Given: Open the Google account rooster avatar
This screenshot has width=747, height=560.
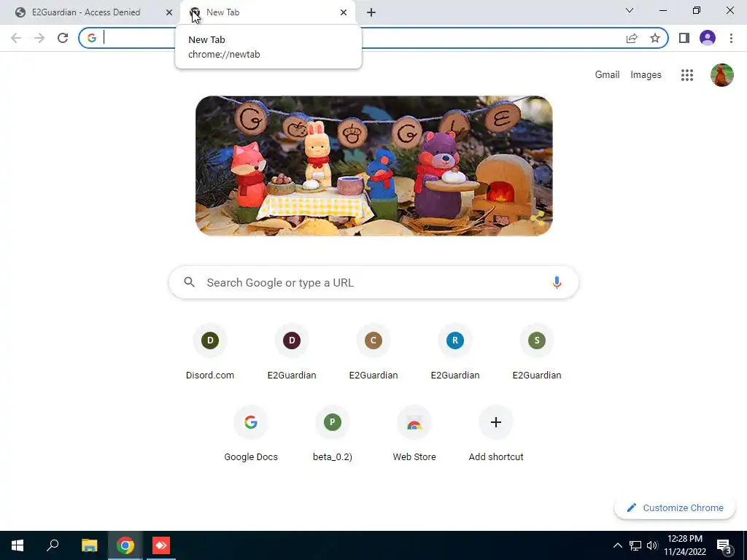Looking at the screenshot, I should tap(721, 75).
